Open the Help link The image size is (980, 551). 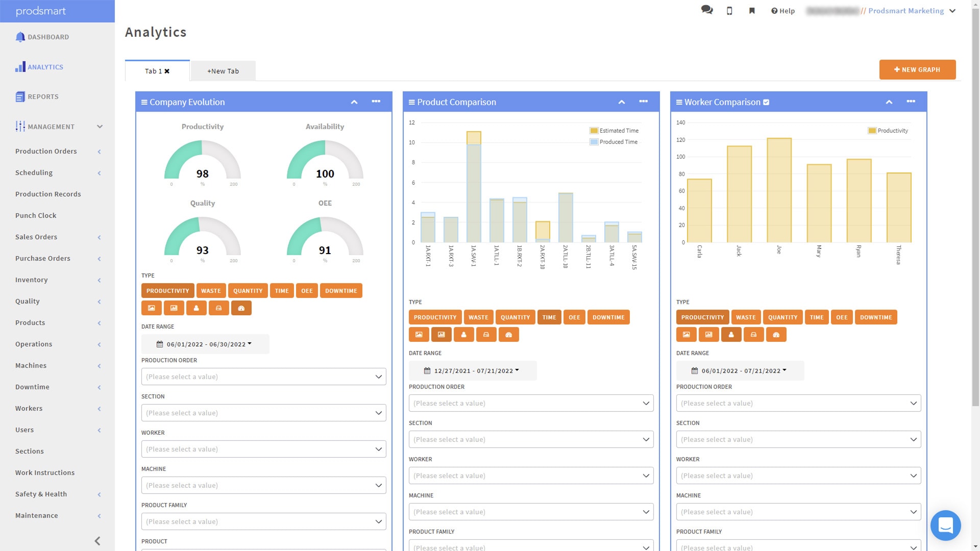pos(783,11)
